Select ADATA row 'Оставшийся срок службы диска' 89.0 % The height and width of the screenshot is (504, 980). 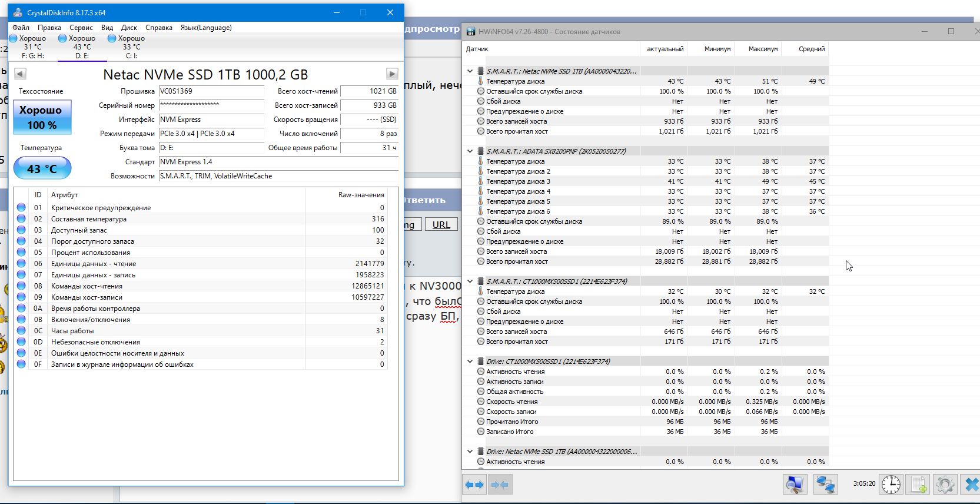click(646, 221)
